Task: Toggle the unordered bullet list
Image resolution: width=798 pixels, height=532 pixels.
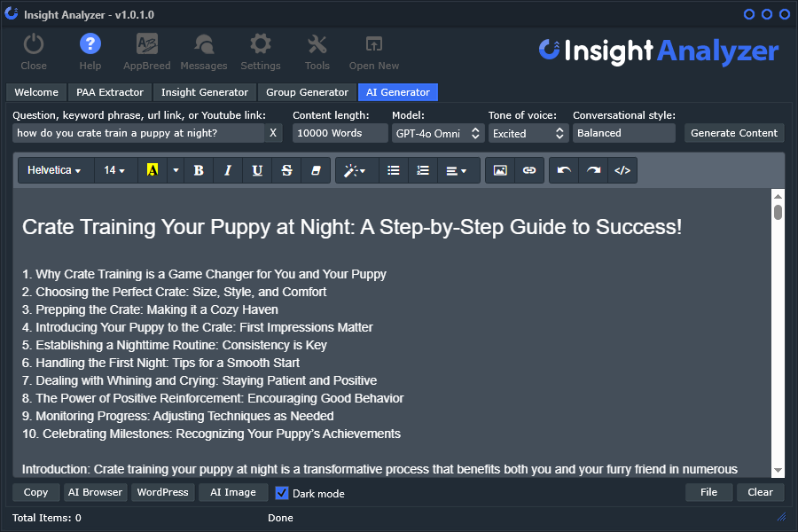Action: 394,170
